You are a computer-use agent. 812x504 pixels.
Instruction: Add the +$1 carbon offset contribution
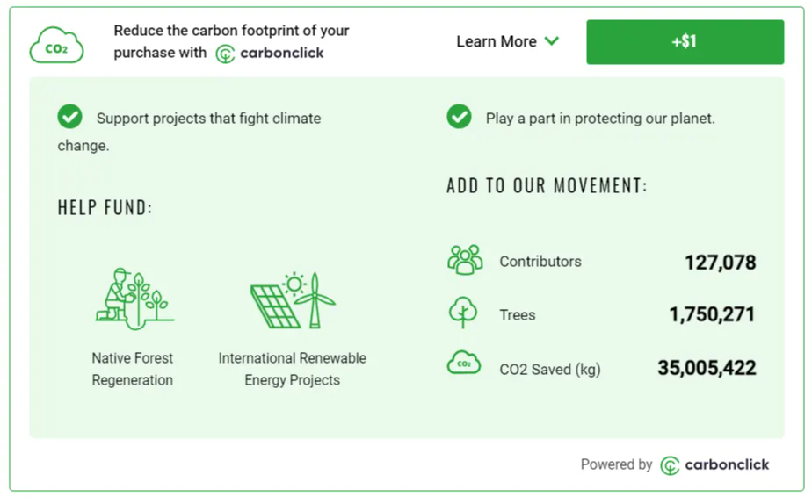point(685,42)
